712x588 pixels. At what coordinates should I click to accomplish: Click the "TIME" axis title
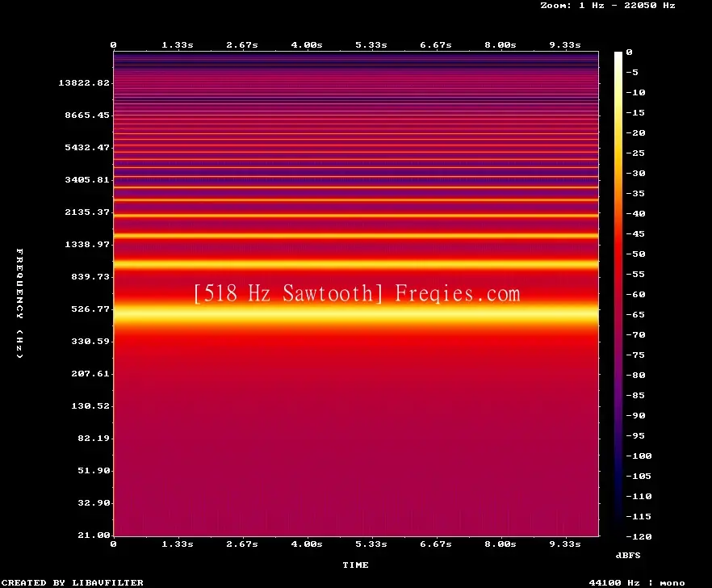(x=355, y=565)
